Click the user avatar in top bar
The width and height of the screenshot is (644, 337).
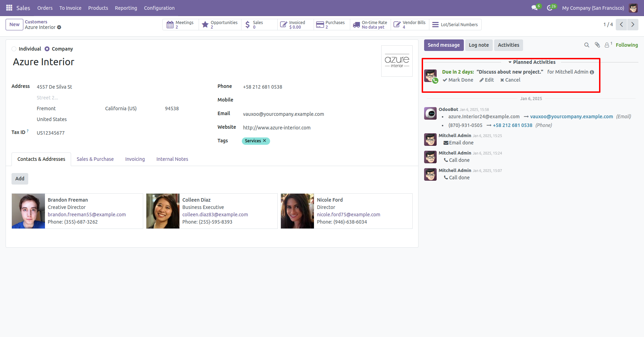(633, 8)
